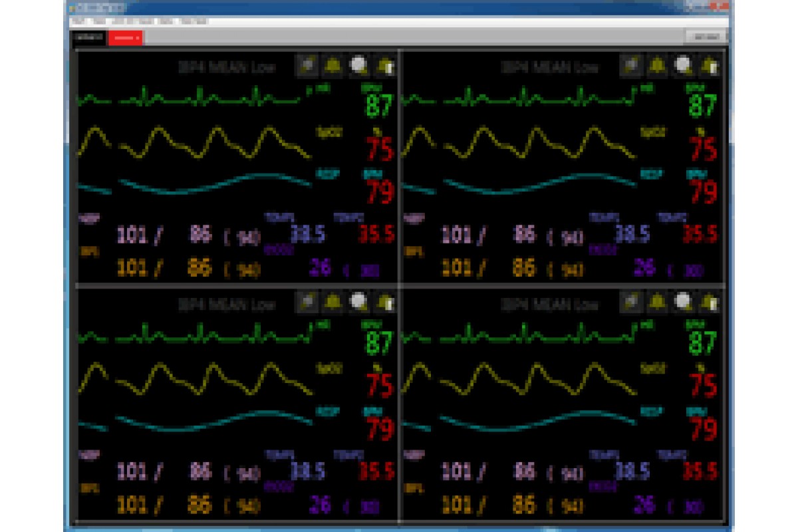The image size is (798, 532).
Task: Click purple EtCO2 value 26 in top-left panel
Action: click(321, 267)
